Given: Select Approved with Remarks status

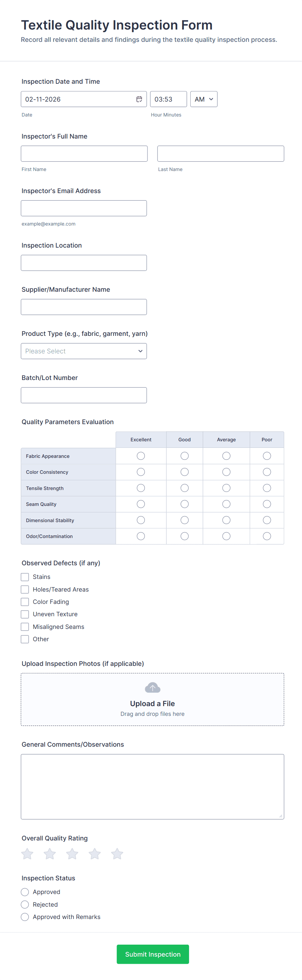Looking at the screenshot, I should coord(25,917).
